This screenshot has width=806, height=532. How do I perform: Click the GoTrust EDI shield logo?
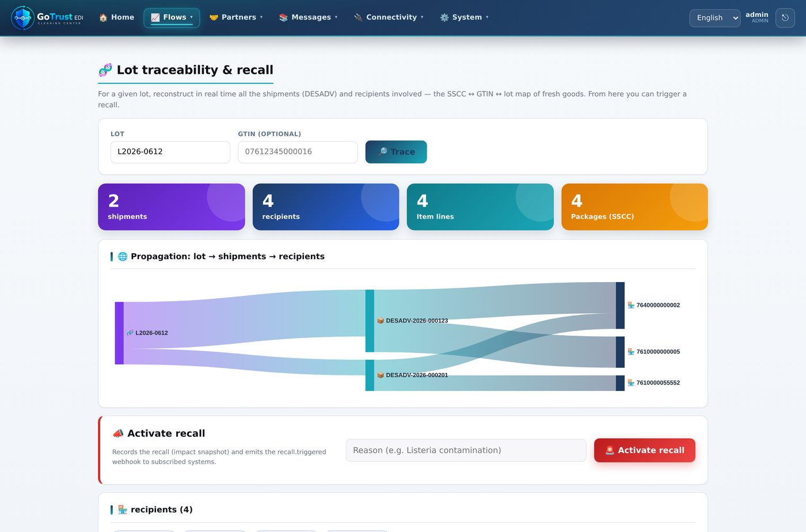click(23, 18)
